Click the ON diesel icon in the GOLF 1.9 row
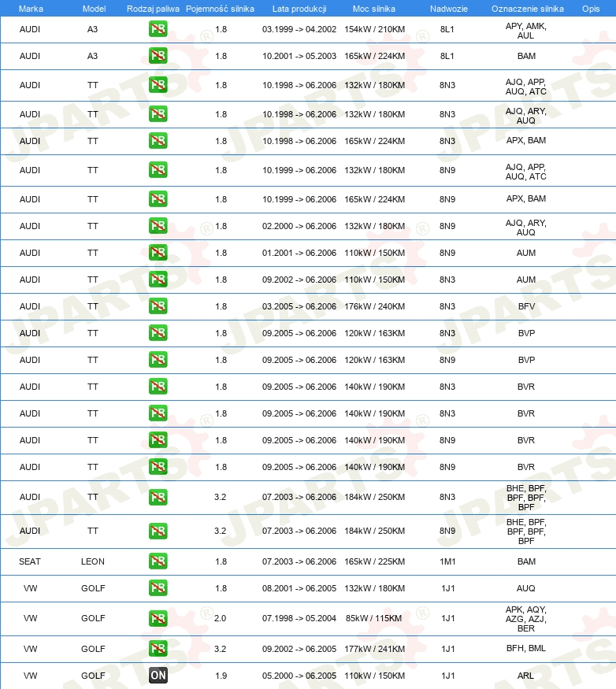The height and width of the screenshot is (689, 616). pos(158,676)
